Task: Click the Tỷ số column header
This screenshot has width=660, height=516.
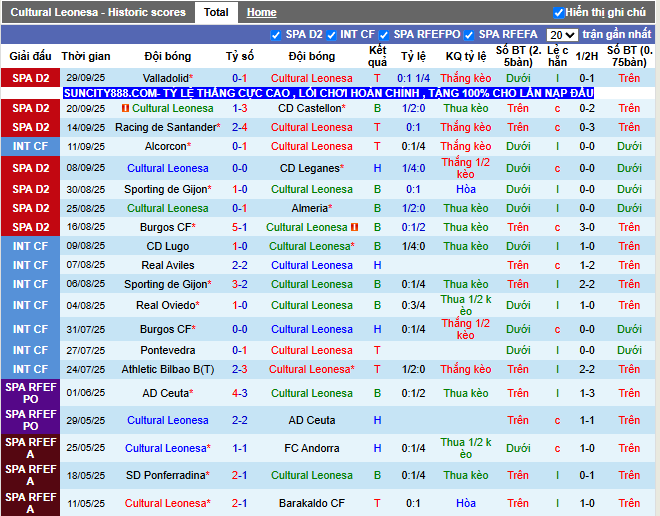Action: pyautogui.click(x=240, y=56)
